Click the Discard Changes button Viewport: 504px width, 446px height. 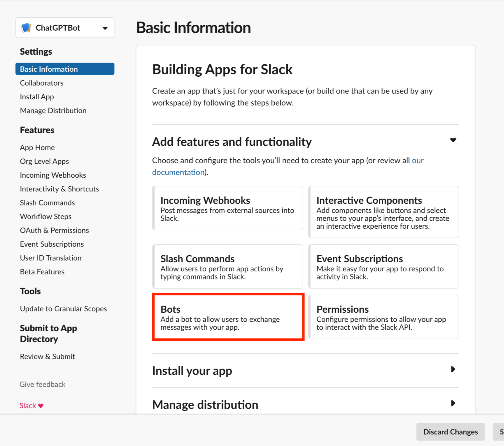point(450,432)
